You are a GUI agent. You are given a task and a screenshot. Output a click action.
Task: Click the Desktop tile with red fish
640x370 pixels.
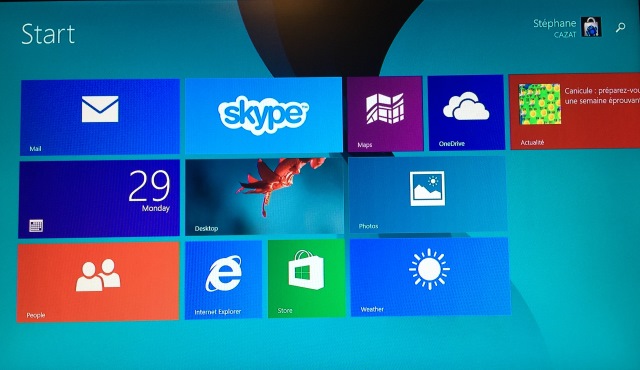click(264, 197)
